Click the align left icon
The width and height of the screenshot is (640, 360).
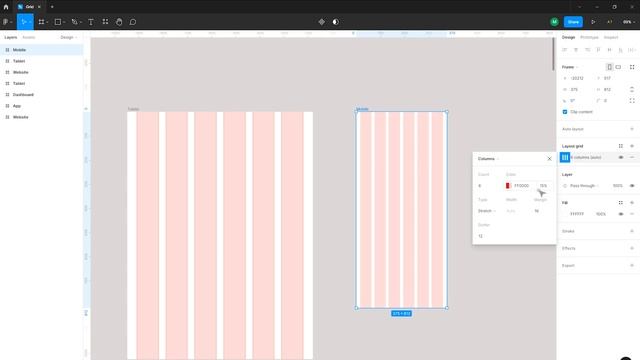point(565,50)
